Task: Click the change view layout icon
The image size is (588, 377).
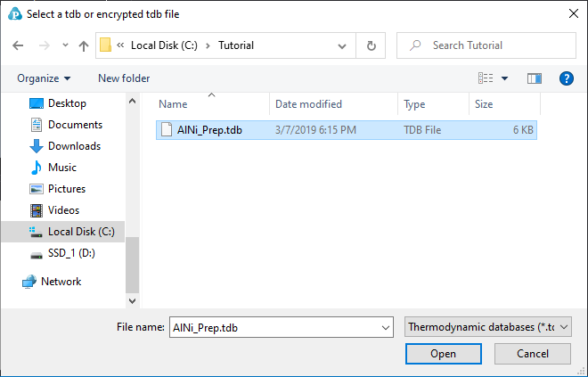Action: pos(486,78)
